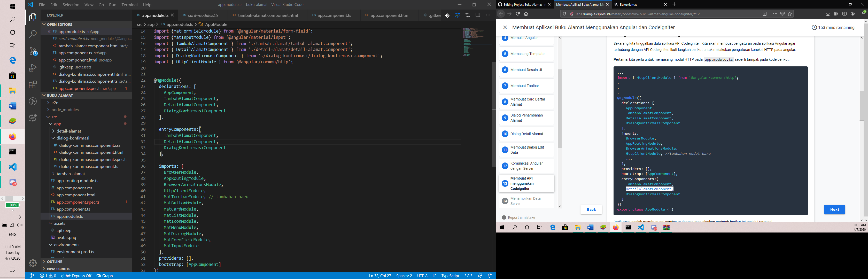
Task: Go to Firefox home page
Action: click(x=526, y=14)
